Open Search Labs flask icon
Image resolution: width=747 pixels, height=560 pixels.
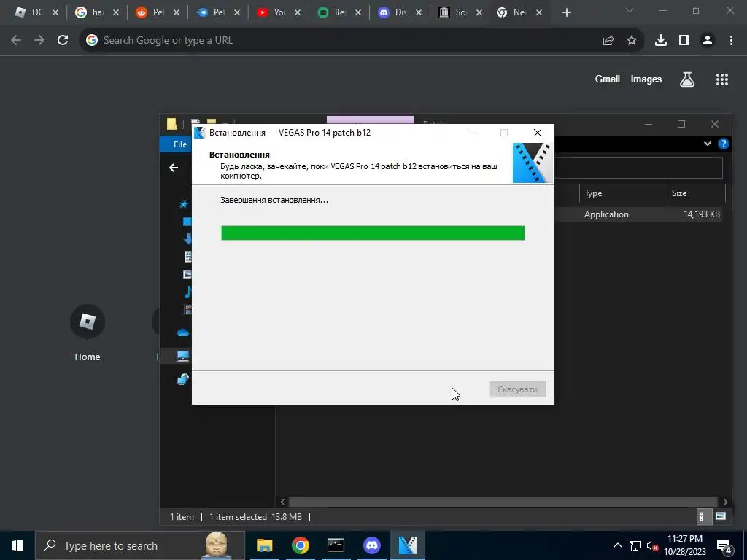[687, 79]
